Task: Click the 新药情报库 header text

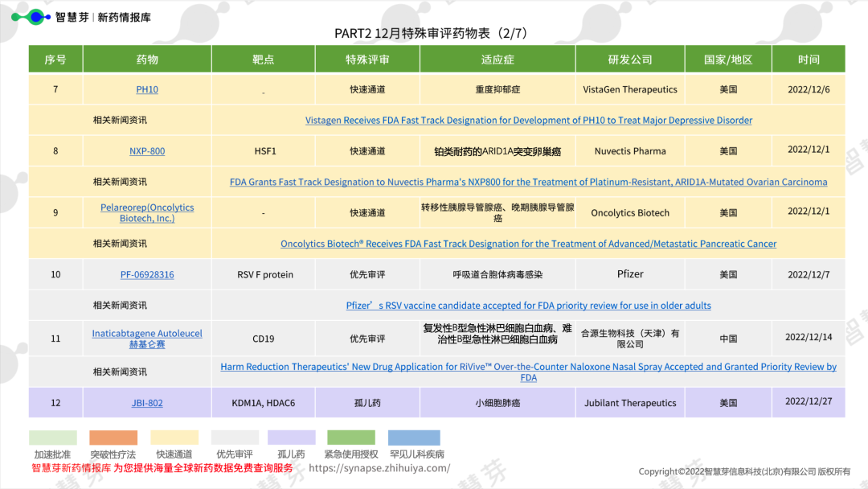Action: pyautogui.click(x=124, y=17)
